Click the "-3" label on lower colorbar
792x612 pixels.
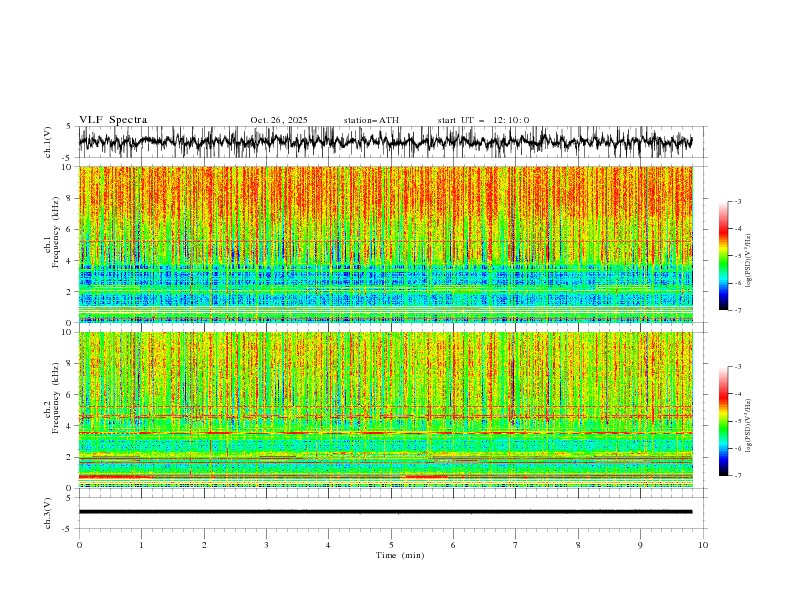[x=738, y=367]
